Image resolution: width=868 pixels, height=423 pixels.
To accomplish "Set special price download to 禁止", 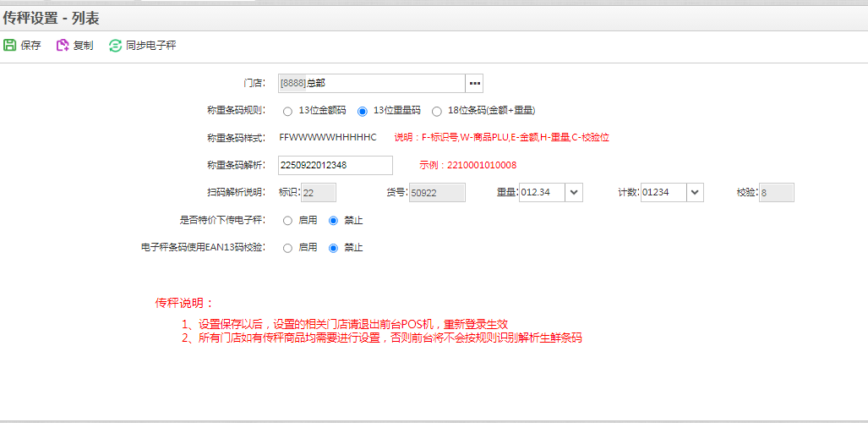I will tap(333, 221).
